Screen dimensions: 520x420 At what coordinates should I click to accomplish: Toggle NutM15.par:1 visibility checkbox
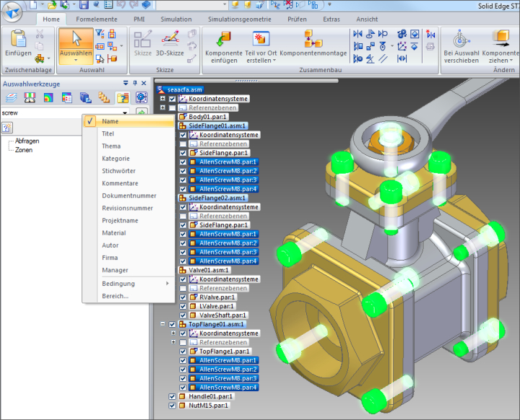click(x=172, y=406)
